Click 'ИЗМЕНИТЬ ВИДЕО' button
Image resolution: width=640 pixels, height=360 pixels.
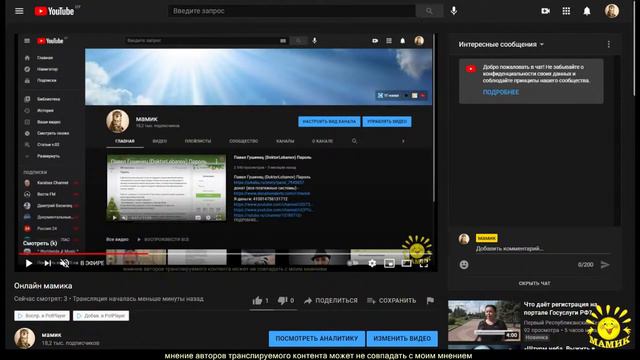click(x=402, y=338)
